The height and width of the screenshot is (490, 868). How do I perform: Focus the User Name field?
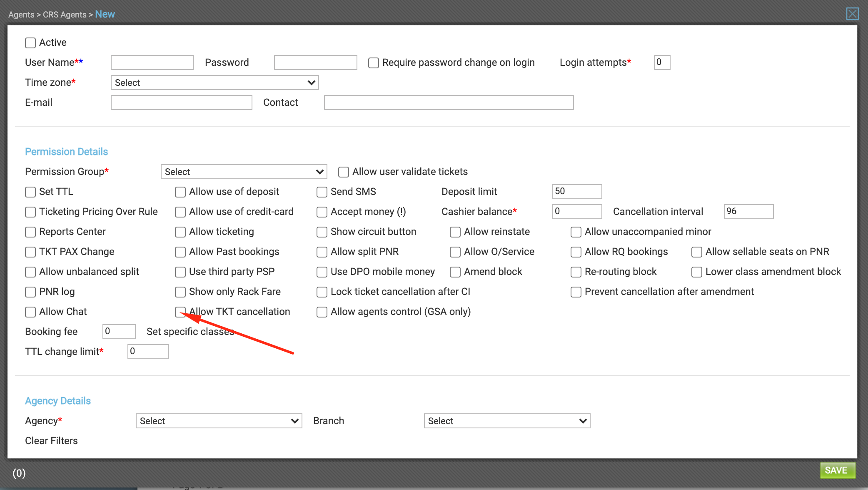coord(152,62)
